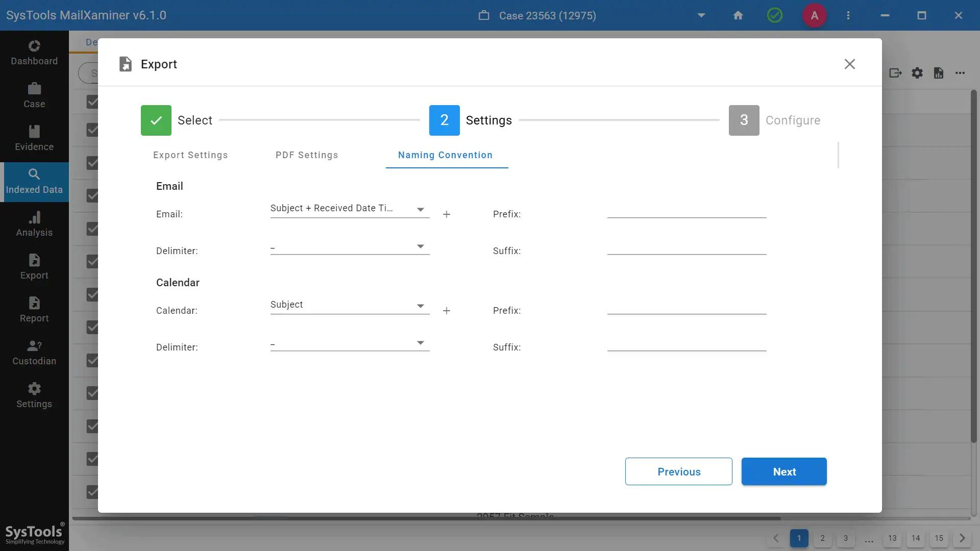Click the Previous button
Screen dimensions: 980x551
[678, 471]
